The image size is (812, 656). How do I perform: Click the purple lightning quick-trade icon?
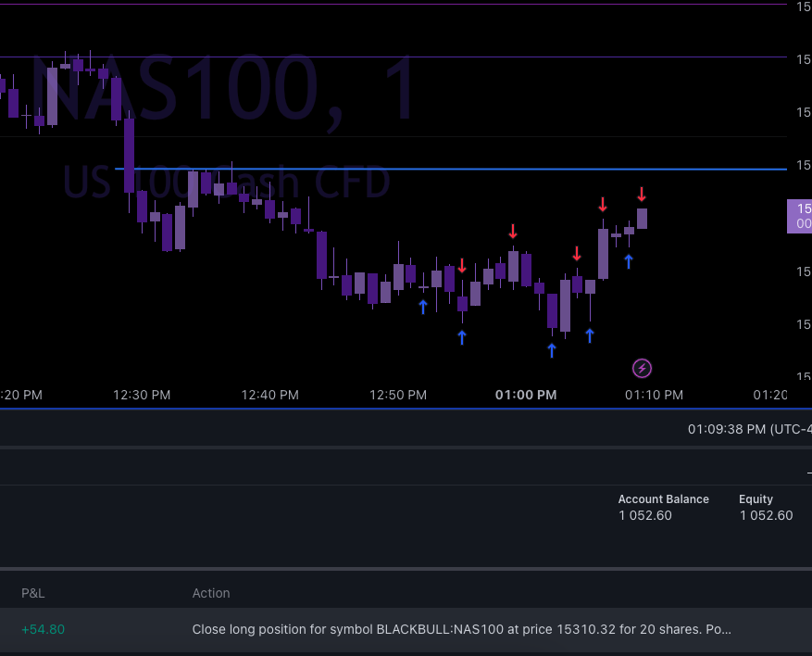(642, 368)
